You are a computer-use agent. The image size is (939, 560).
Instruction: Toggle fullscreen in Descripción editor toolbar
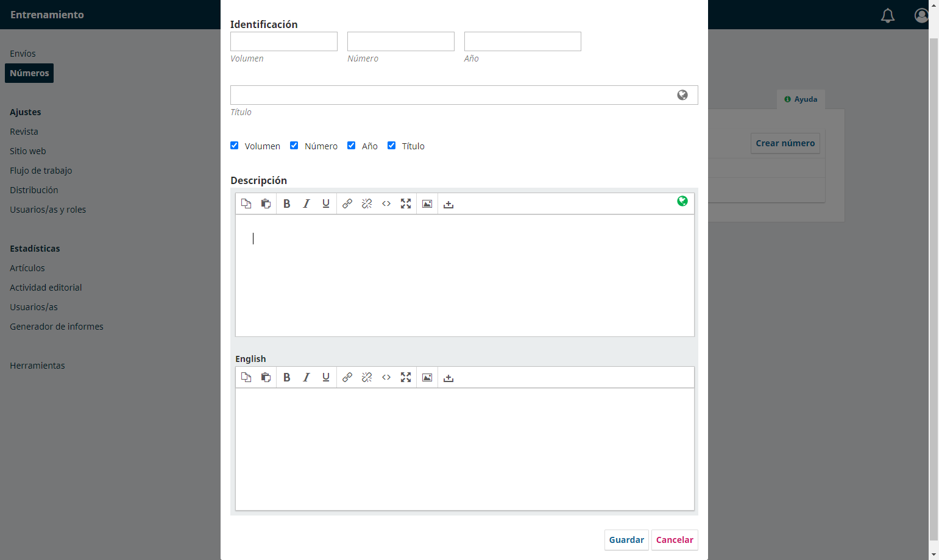[406, 204]
